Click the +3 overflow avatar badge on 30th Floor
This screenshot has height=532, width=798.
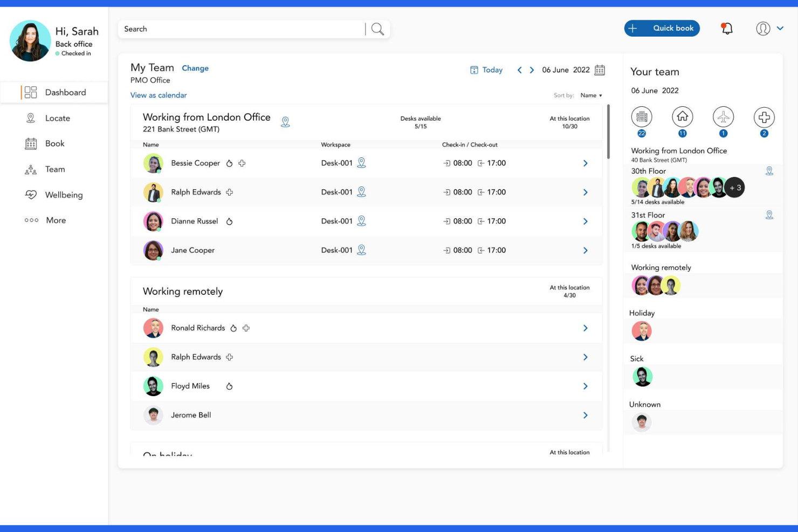(734, 188)
